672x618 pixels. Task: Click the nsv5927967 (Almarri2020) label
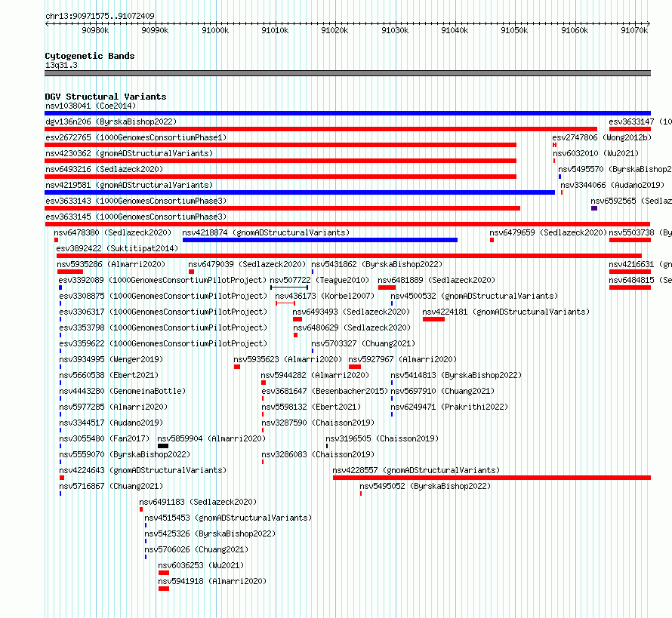coord(402,359)
